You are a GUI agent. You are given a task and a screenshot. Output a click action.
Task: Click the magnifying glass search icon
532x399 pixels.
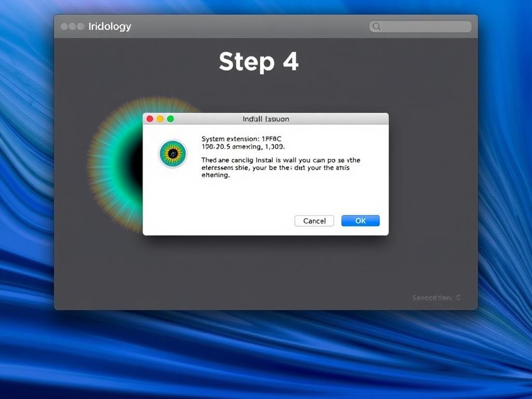tap(377, 26)
